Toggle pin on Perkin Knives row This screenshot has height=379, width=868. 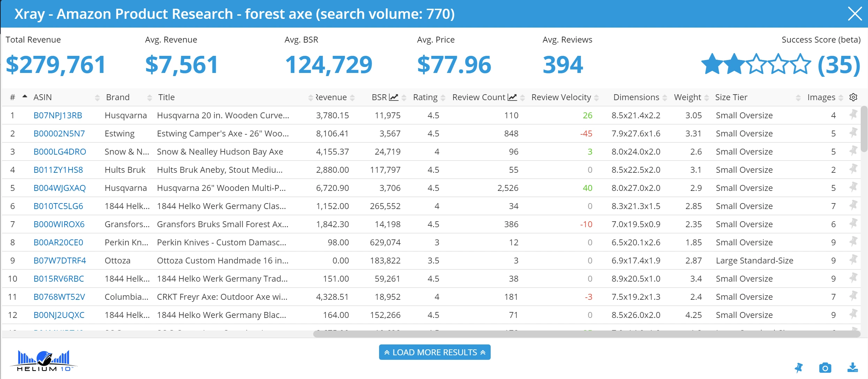(x=853, y=241)
